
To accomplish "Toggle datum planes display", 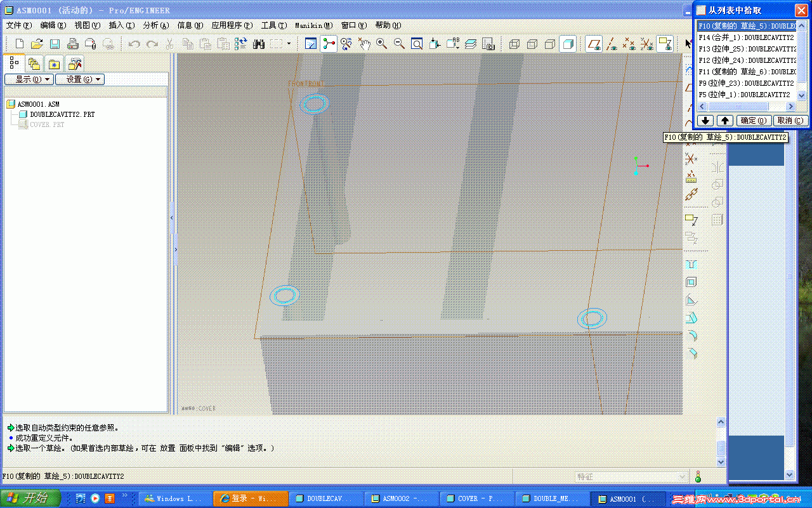I will pyautogui.click(x=594, y=44).
